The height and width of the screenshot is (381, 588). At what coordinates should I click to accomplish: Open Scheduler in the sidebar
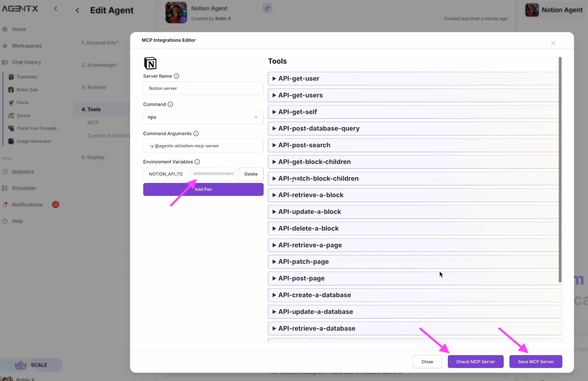(x=24, y=188)
